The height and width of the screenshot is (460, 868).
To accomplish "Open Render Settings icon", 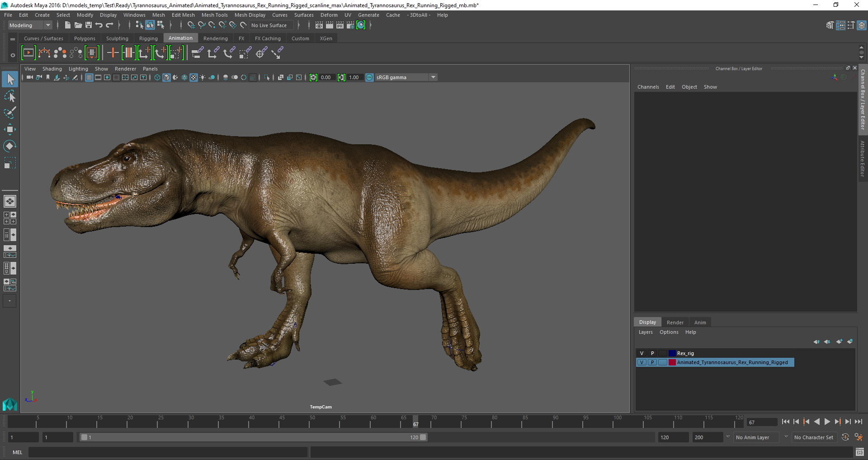I will (350, 25).
